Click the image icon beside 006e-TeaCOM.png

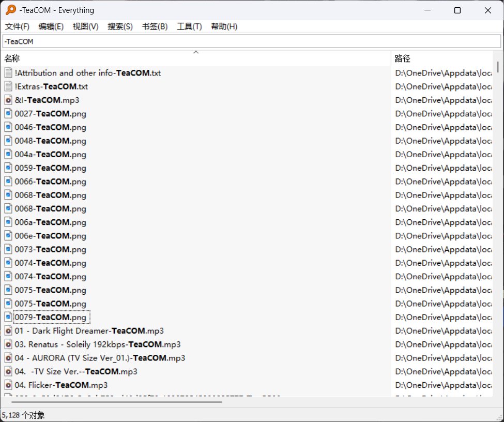click(8, 236)
